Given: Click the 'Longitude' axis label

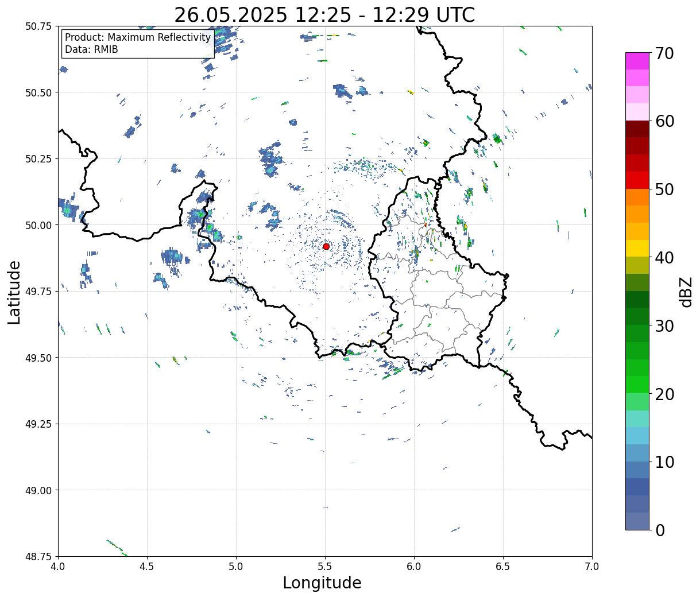Looking at the screenshot, I should click(x=322, y=583).
